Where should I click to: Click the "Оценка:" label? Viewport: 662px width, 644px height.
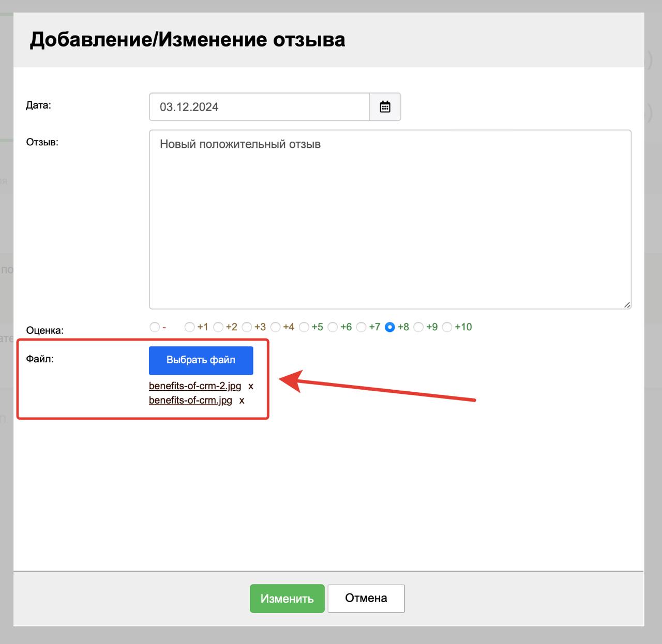(x=45, y=330)
